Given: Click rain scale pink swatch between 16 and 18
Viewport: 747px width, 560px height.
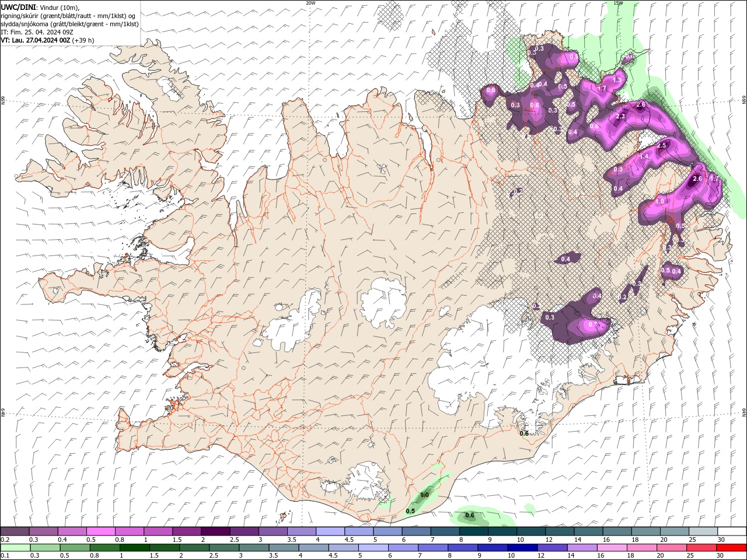Looking at the screenshot, I should click(x=611, y=548).
